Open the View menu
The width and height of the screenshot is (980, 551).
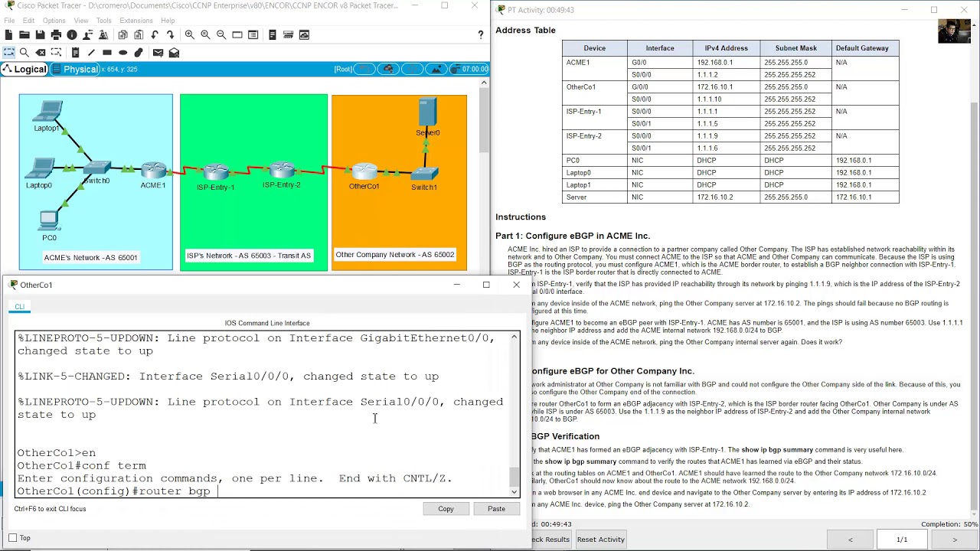point(81,21)
